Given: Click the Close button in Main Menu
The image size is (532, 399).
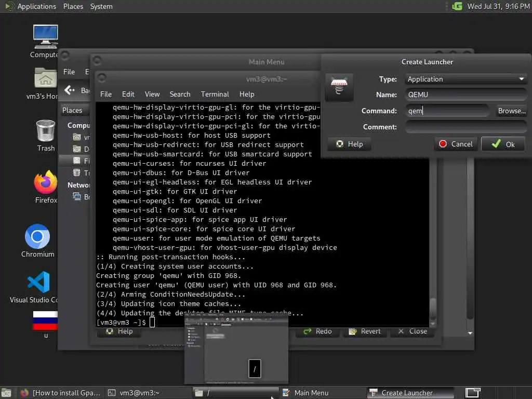Looking at the screenshot, I should [x=412, y=331].
